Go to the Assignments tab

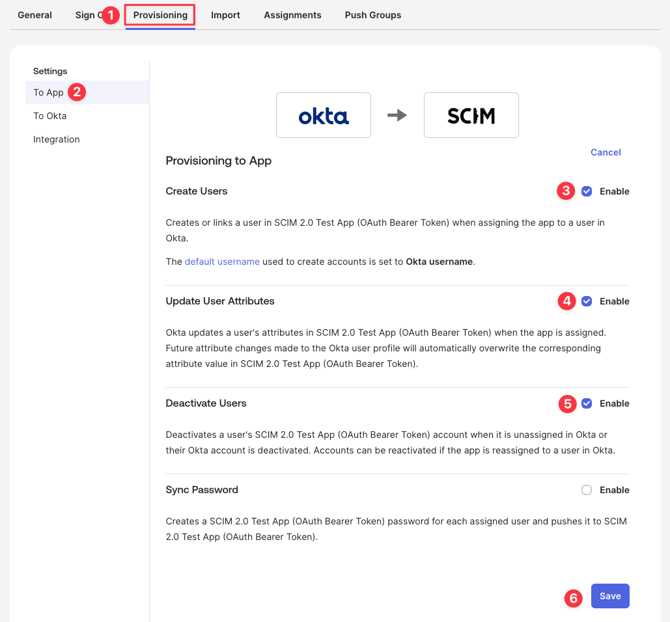click(x=292, y=15)
